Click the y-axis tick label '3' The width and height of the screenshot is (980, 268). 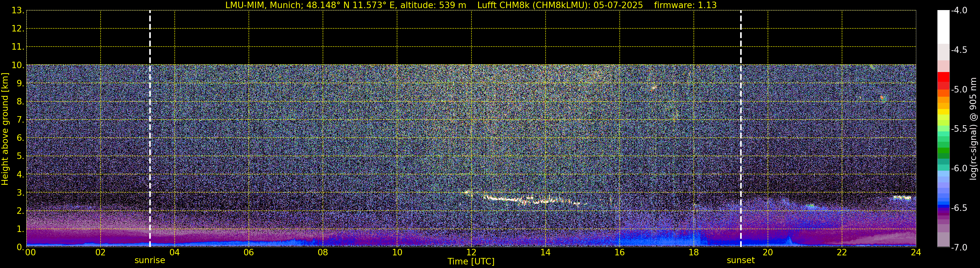pyautogui.click(x=20, y=192)
